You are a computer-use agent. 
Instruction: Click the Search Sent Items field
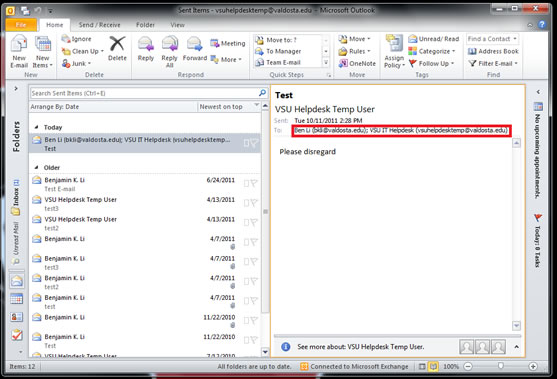[x=144, y=93]
